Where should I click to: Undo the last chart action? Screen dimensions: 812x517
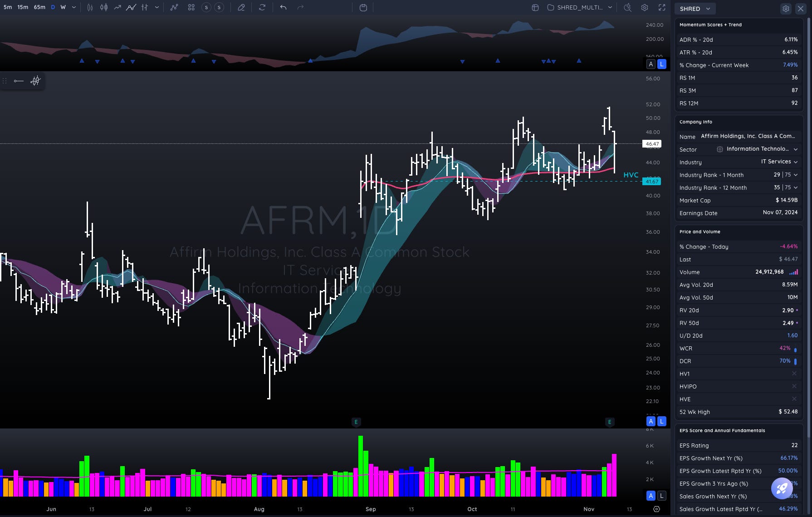283,7
